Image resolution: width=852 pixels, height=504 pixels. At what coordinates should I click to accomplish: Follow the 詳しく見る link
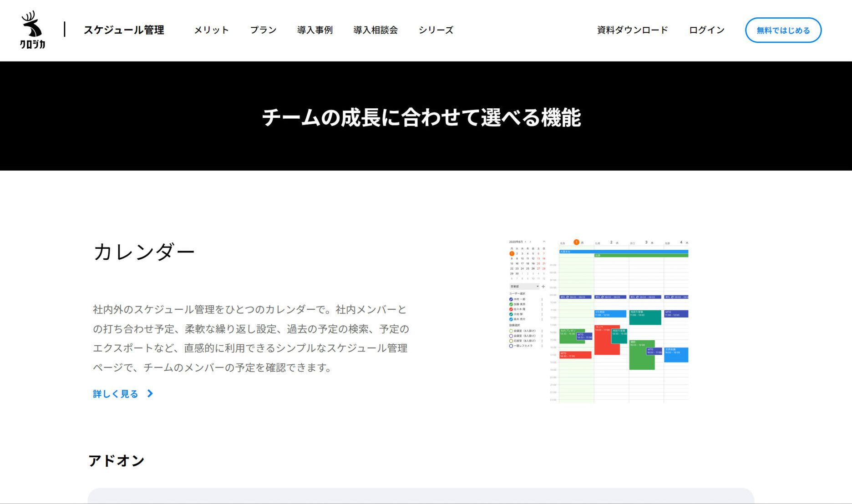click(x=114, y=393)
